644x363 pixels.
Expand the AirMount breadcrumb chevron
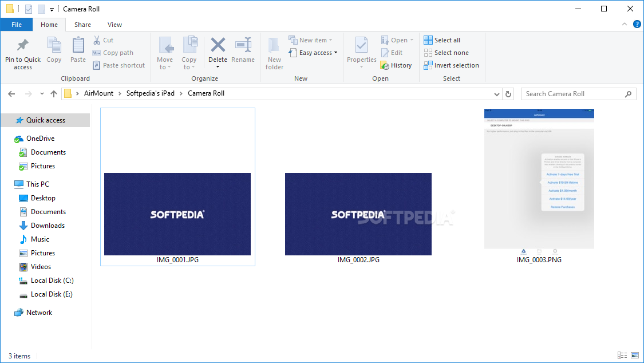pos(120,94)
